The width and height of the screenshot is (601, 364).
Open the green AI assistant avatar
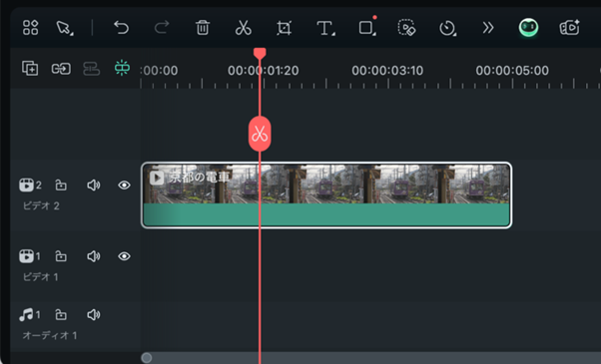pyautogui.click(x=528, y=28)
